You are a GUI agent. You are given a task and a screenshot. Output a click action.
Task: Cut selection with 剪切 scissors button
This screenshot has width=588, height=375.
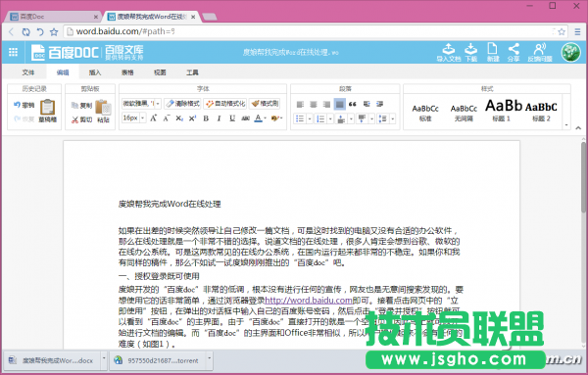(x=81, y=119)
